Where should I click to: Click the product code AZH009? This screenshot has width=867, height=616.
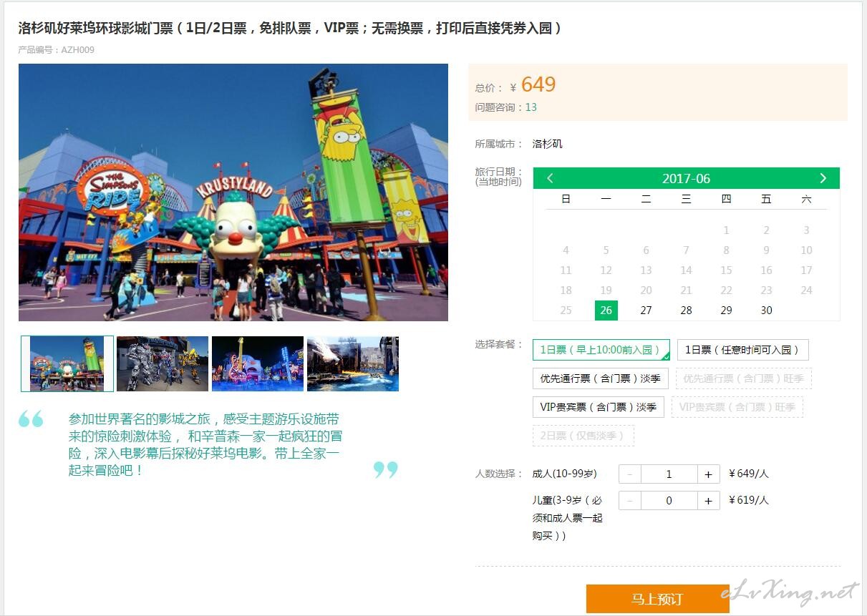[77, 50]
